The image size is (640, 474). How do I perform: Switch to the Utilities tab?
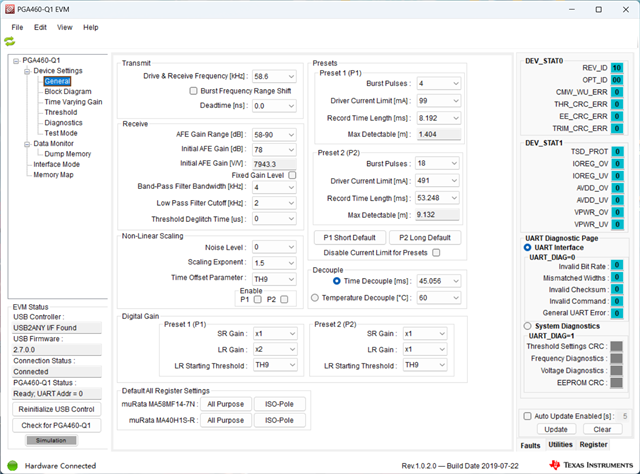coord(560,444)
